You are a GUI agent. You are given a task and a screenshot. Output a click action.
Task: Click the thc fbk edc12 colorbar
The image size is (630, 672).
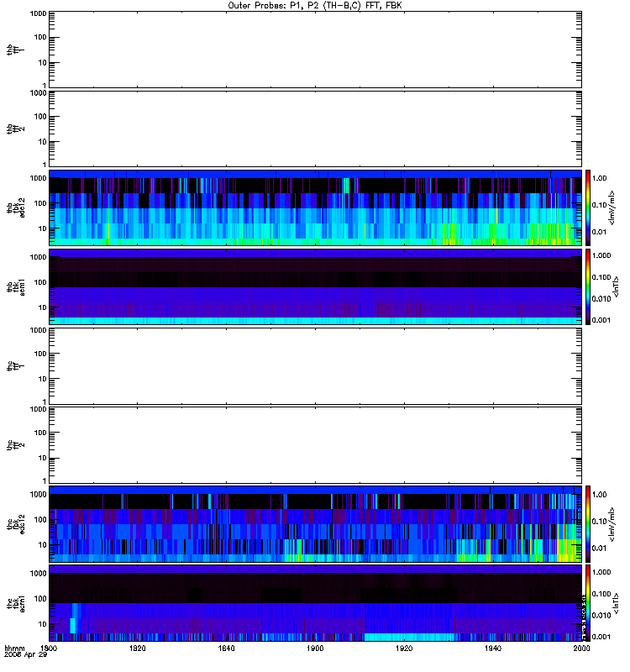(x=588, y=523)
